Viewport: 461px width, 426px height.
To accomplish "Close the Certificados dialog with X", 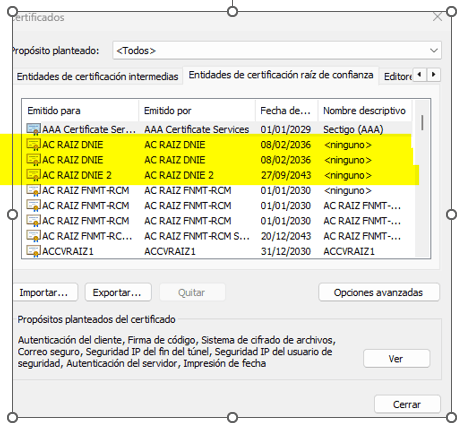I will (437, 17).
